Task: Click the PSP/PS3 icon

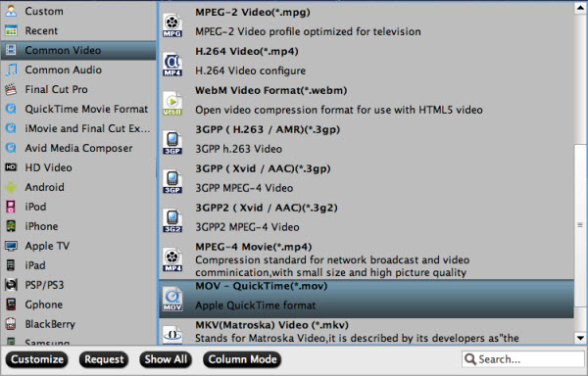Action: (x=11, y=285)
